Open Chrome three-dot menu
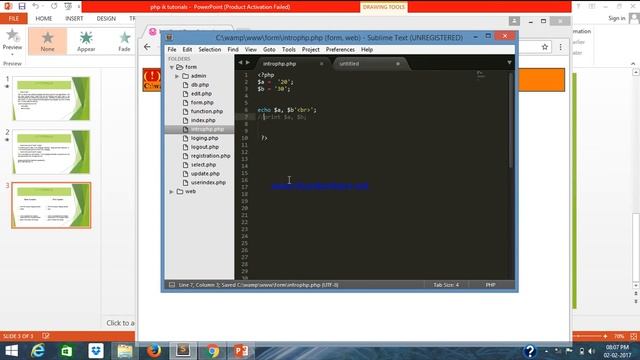Screen dimensions: 640x360 pyautogui.click(x=560, y=47)
